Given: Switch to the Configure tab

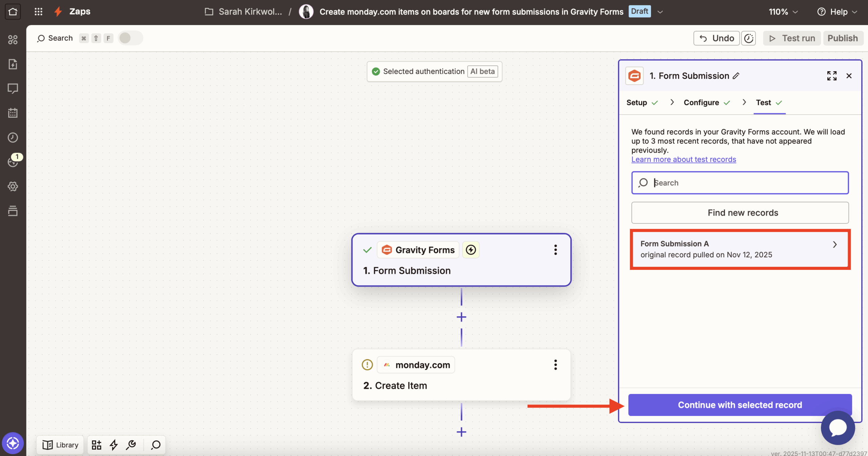Looking at the screenshot, I should [701, 102].
